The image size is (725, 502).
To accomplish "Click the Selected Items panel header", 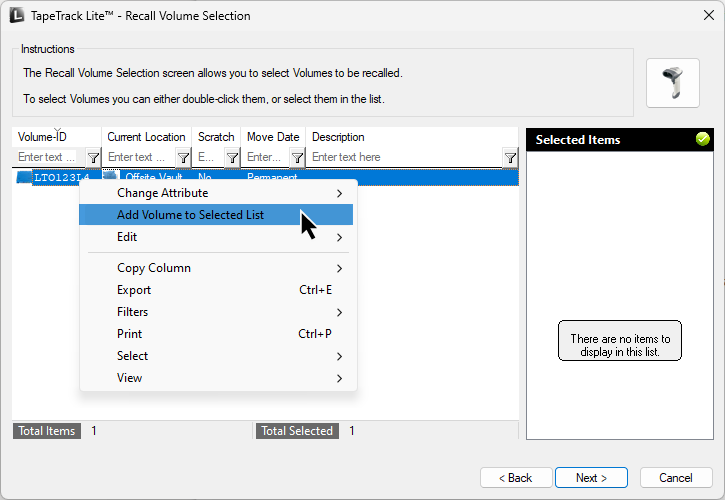I will coord(620,140).
